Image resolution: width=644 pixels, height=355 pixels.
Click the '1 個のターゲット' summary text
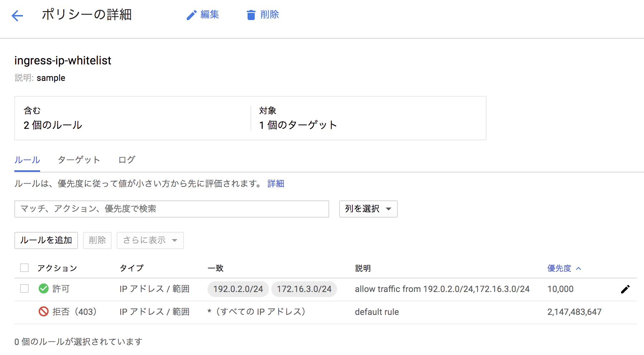tap(298, 125)
